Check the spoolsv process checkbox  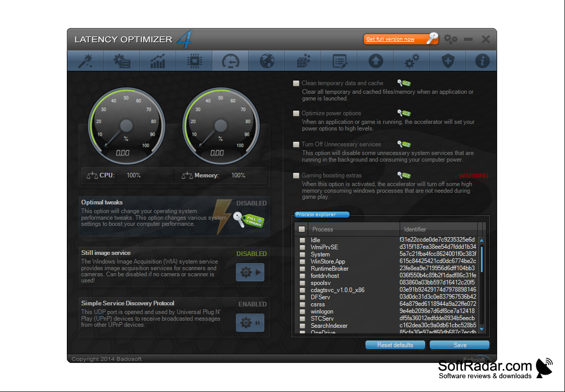pyautogui.click(x=302, y=283)
